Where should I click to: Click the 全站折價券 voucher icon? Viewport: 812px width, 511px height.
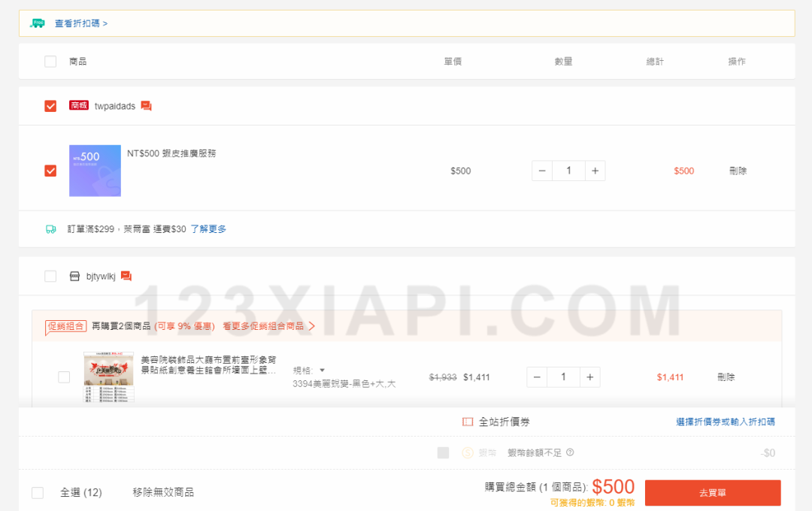click(x=468, y=422)
